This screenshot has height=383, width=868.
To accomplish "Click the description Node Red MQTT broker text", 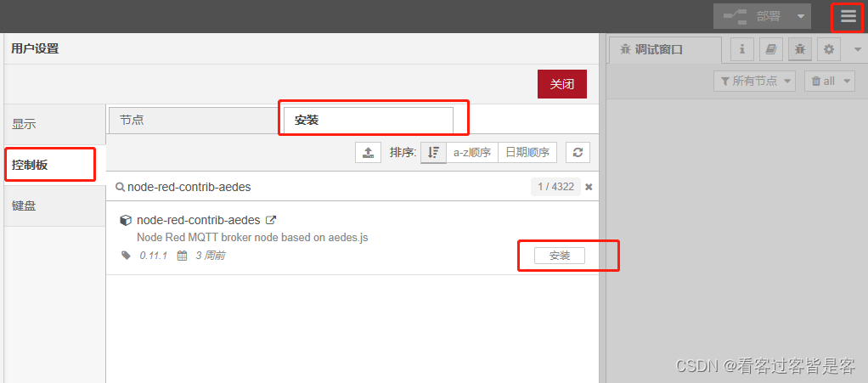I will coord(252,238).
